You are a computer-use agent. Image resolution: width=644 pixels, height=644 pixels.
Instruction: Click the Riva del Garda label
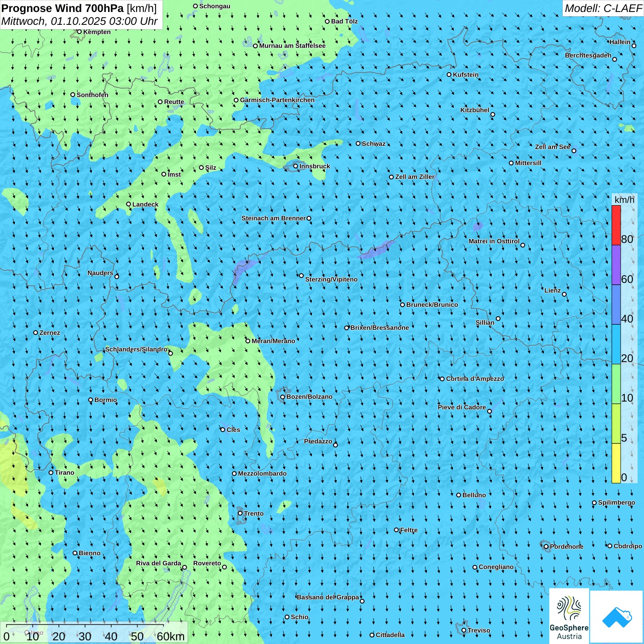159,563
